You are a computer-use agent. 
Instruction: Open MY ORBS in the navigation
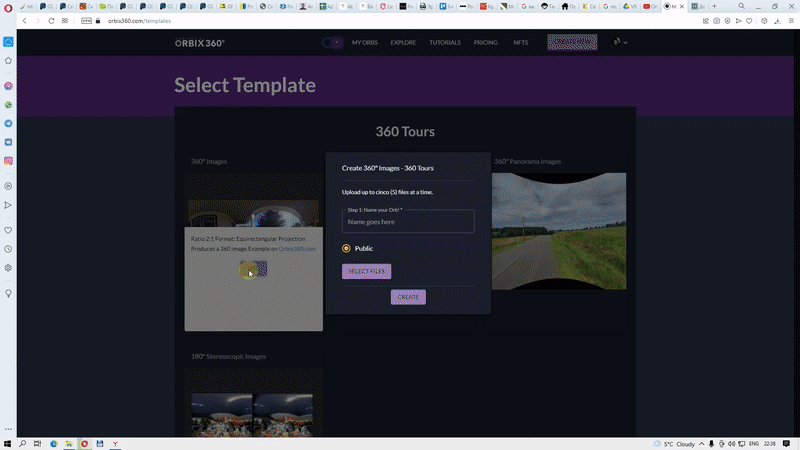coord(365,42)
